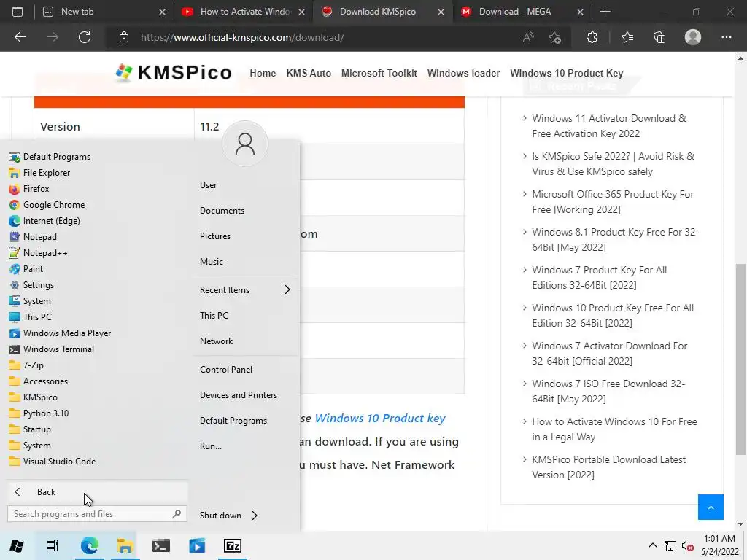Follow the Windows 10 Product key hyperlink
Image resolution: width=747 pixels, height=560 pixels.
coord(379,418)
